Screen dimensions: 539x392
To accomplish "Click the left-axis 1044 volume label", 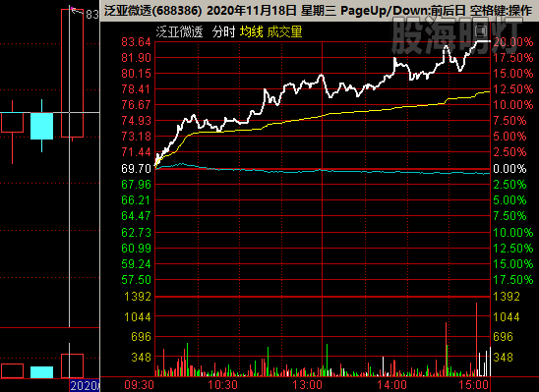I will (138, 316).
